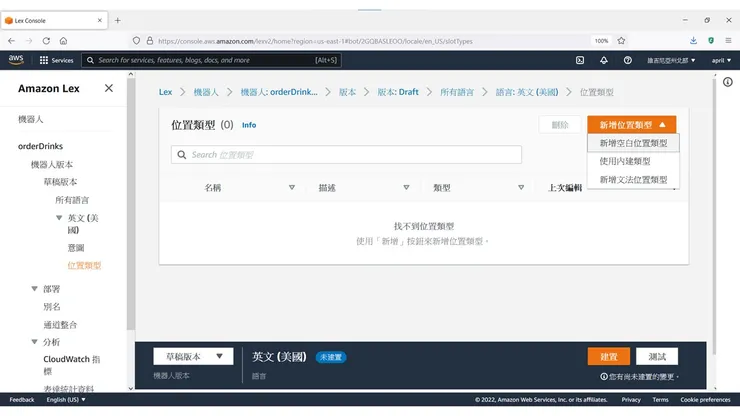Go to Lex breadcrumb link

point(165,92)
